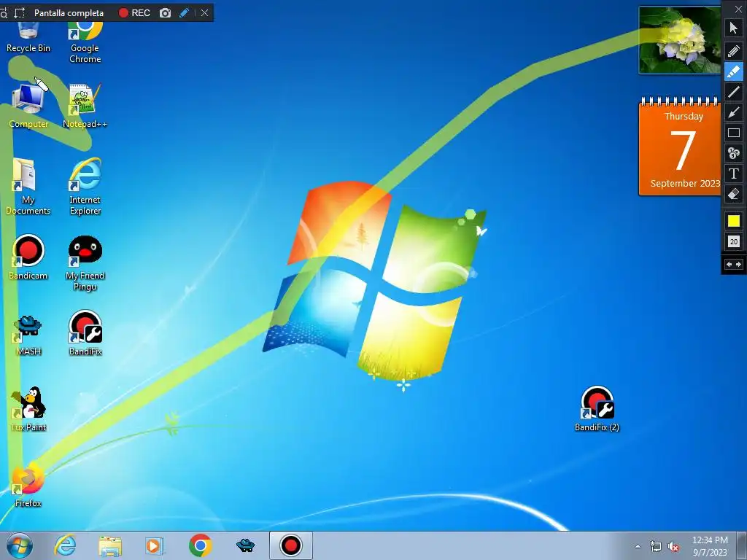Click the muted volume tray icon

(x=673, y=547)
